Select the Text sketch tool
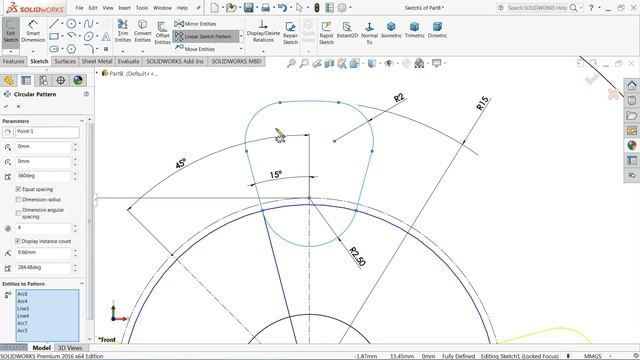Screen dimensions: 640x360 (106, 37)
